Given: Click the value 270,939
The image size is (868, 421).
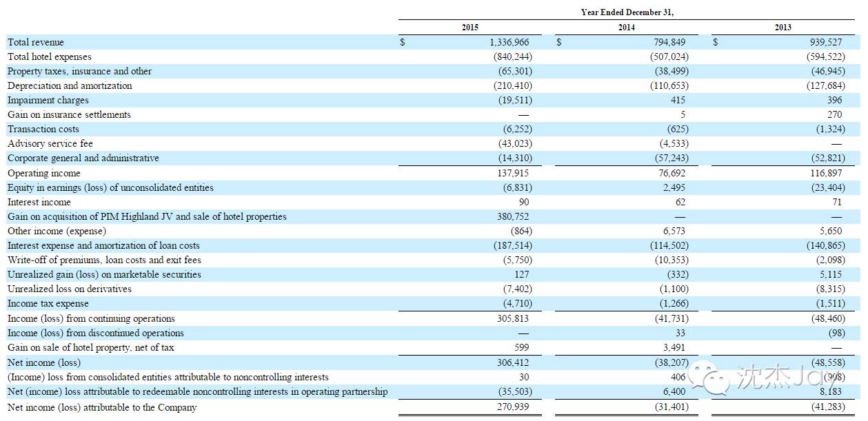Looking at the screenshot, I should (x=513, y=407).
